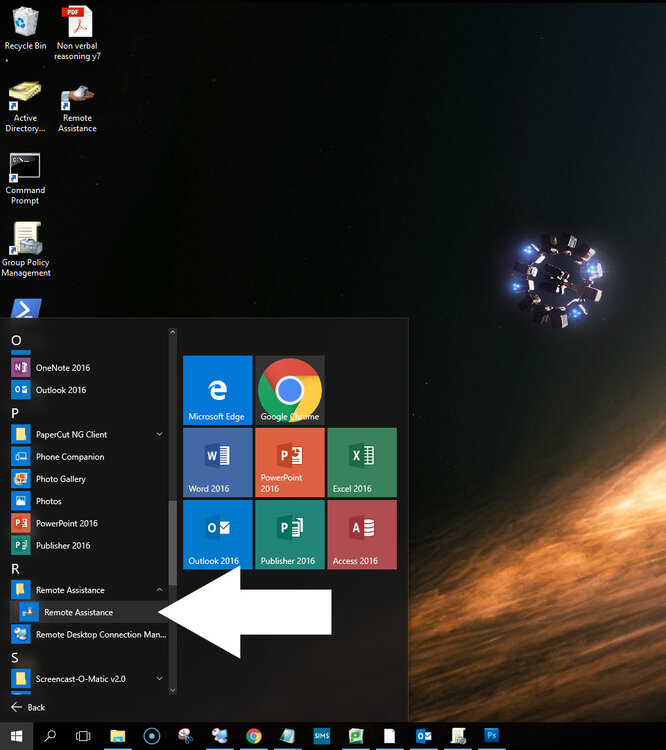Open the Google Chrome tile
Image resolution: width=666 pixels, height=750 pixels.
click(290, 390)
